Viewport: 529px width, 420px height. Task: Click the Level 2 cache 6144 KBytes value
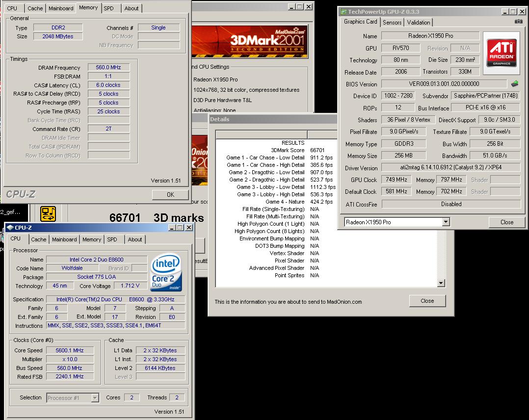pyautogui.click(x=160, y=368)
